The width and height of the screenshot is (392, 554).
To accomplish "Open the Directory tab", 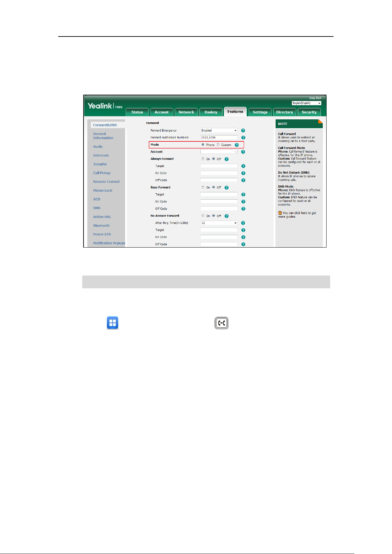I will pyautogui.click(x=284, y=112).
